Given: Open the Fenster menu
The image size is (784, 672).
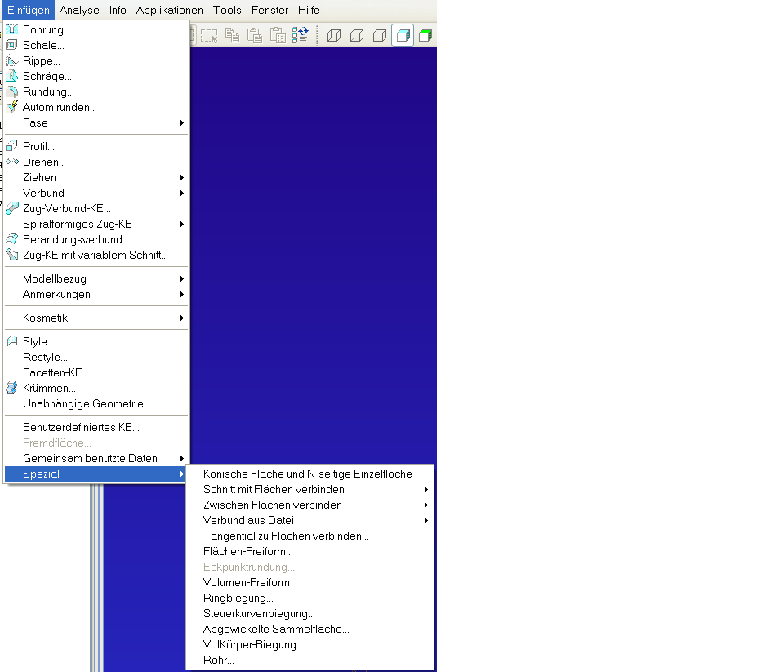Looking at the screenshot, I should (x=269, y=10).
